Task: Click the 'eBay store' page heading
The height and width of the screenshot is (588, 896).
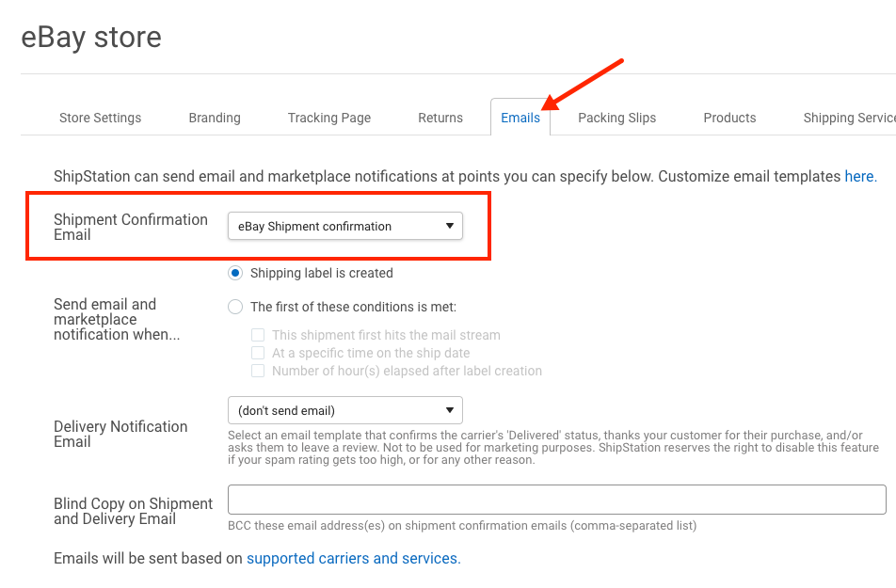Action: [x=91, y=38]
